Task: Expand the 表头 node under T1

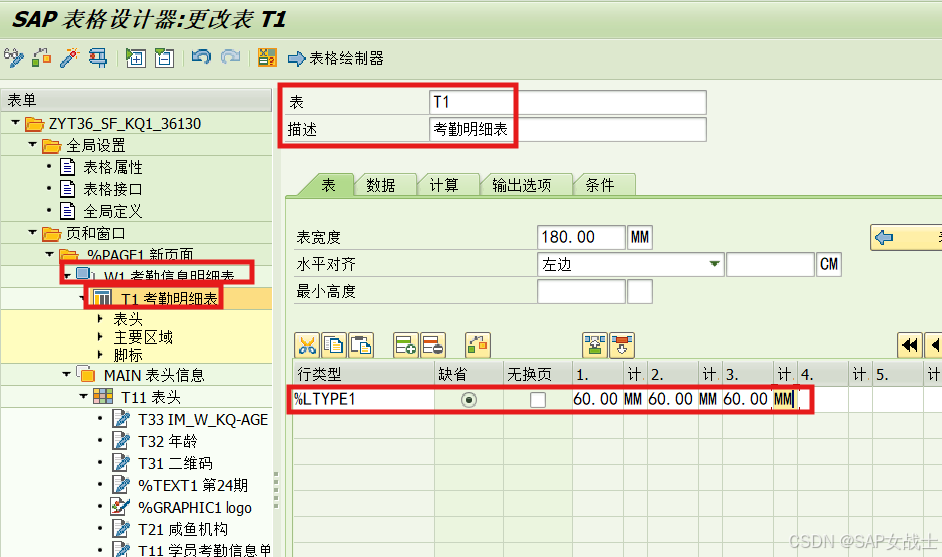Action: pos(100,318)
